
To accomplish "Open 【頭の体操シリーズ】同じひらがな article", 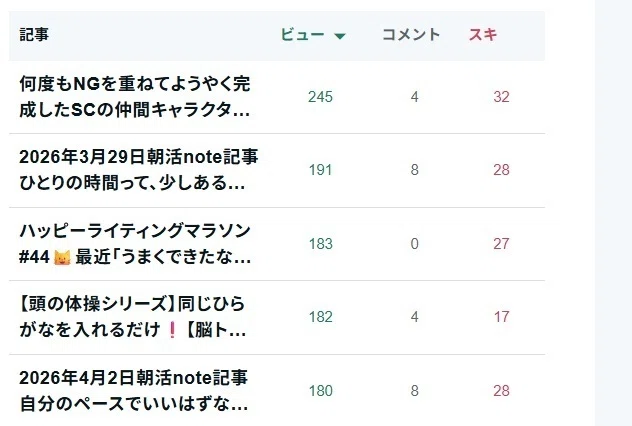I will click(133, 317).
